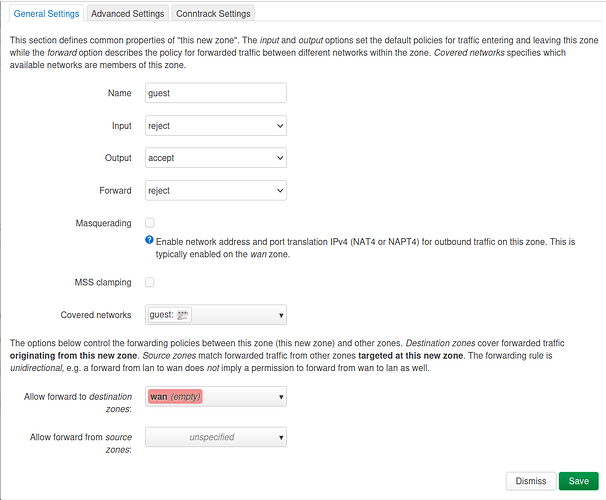Viewport: 606px width, 500px height.
Task: Click the blue help icon for Masquerading
Action: [149, 240]
